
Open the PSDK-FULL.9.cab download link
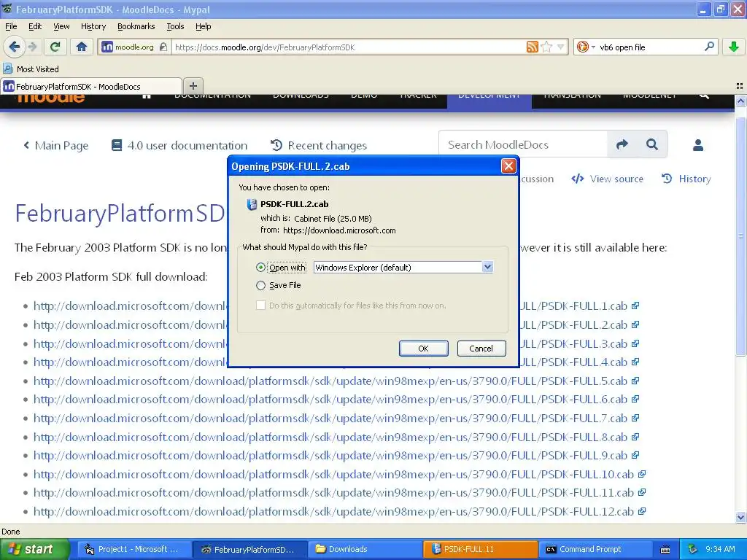(330, 455)
